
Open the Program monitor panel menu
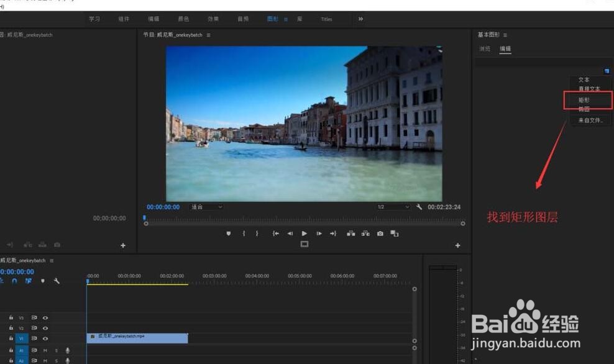(208, 35)
